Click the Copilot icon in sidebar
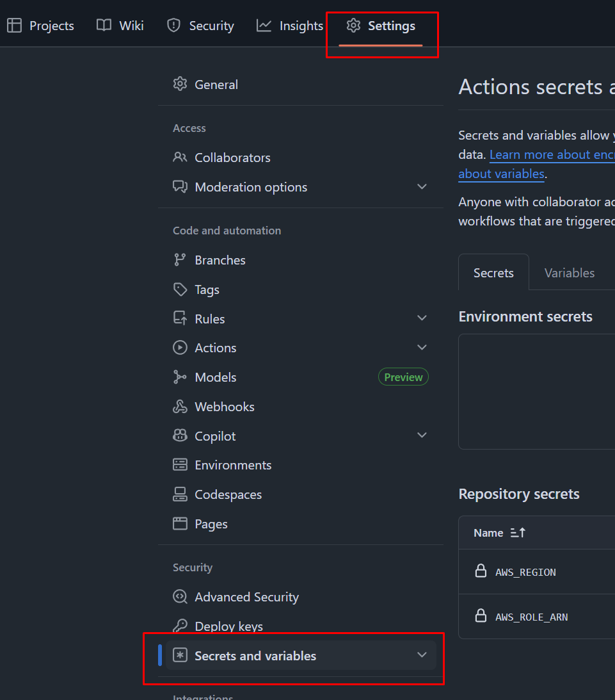The image size is (615, 700). pyautogui.click(x=180, y=436)
